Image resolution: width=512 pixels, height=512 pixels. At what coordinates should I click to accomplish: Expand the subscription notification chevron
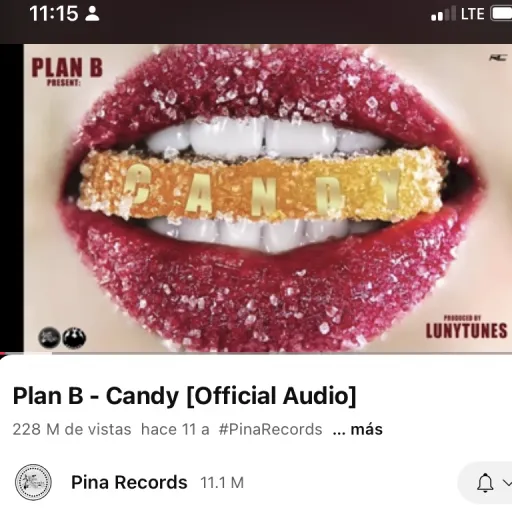click(507, 482)
